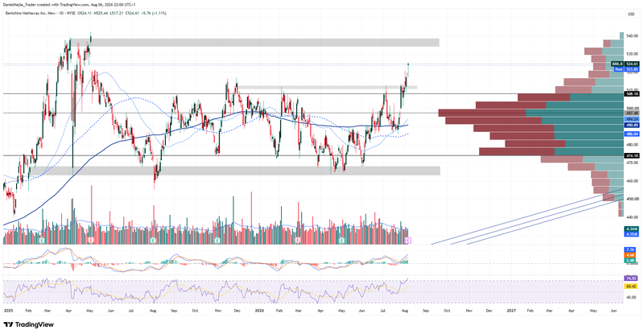644x334 pixels.
Task: Click the 2026 label on time axis
Action: pyautogui.click(x=259, y=311)
